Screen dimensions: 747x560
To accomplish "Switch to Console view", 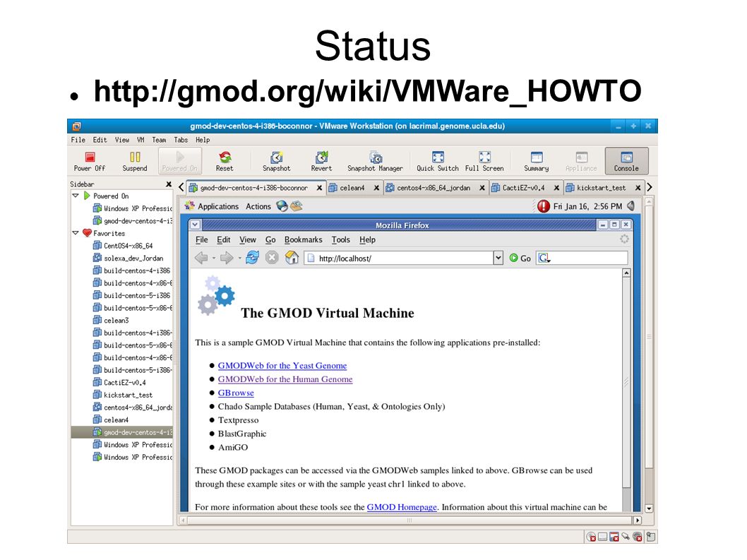I will tap(626, 161).
